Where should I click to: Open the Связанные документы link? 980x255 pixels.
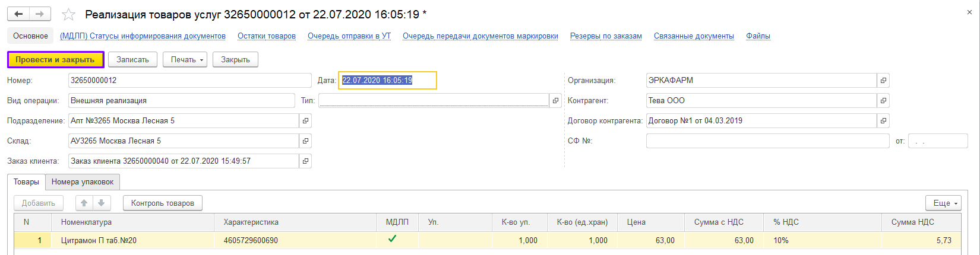coord(694,36)
